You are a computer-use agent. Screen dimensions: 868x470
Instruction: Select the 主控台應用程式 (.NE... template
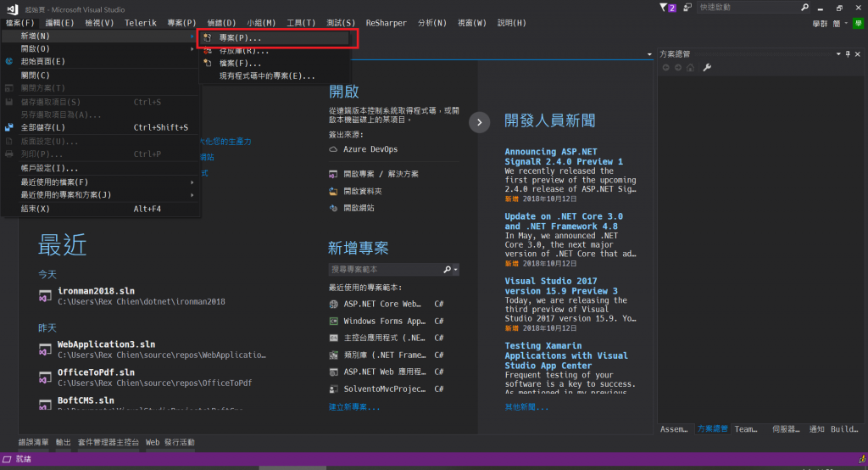click(x=385, y=338)
